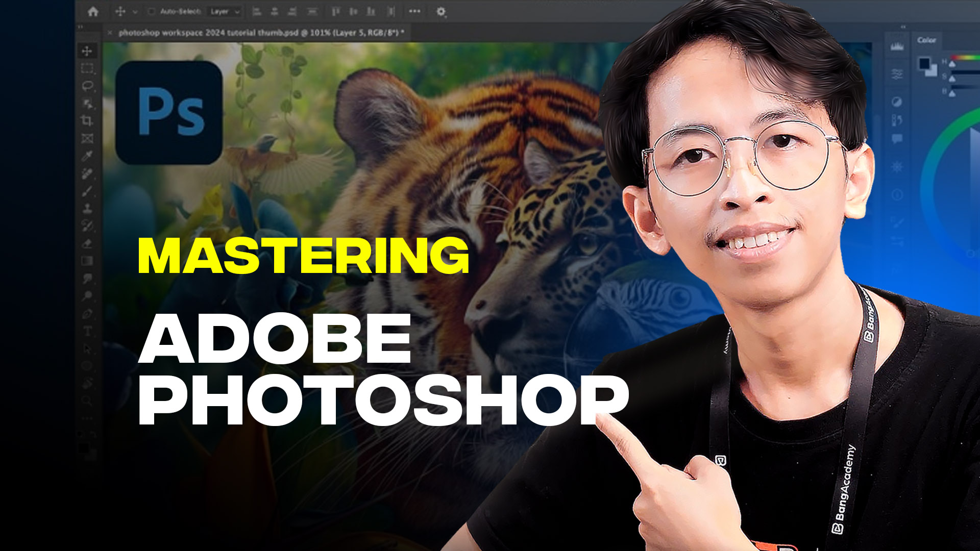The width and height of the screenshot is (980, 551).
Task: Select the photoshop workspace 2024 document tab
Action: (x=260, y=33)
